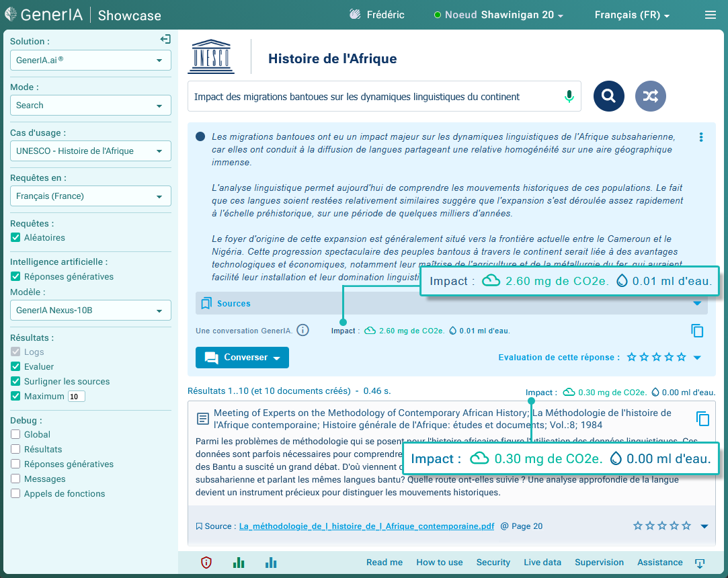This screenshot has height=578, width=728.
Task: Check the Appels de fonctions checkbox
Action: pyautogui.click(x=15, y=493)
